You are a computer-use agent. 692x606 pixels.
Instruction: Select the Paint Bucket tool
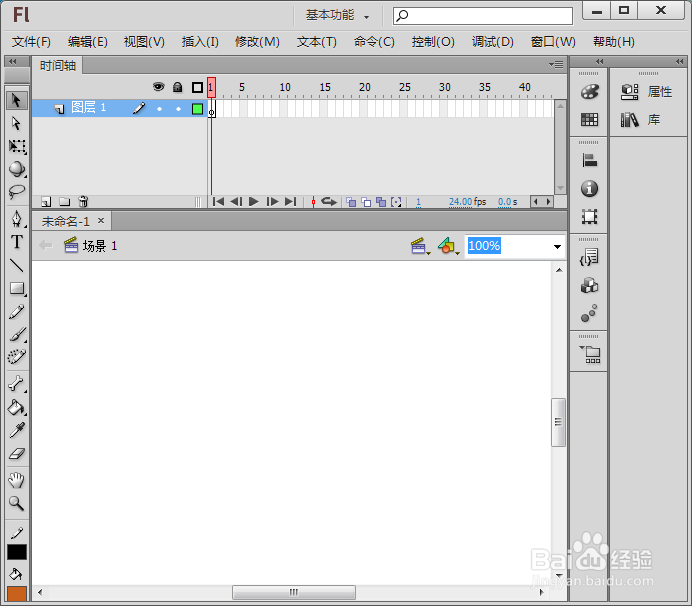point(17,407)
